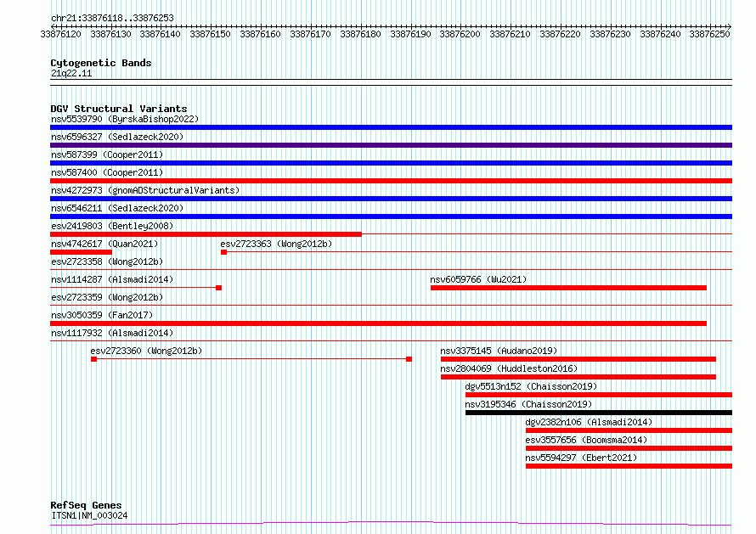
Task: Click the esv3557656 (Boomsma2014) label
Action: pos(586,440)
